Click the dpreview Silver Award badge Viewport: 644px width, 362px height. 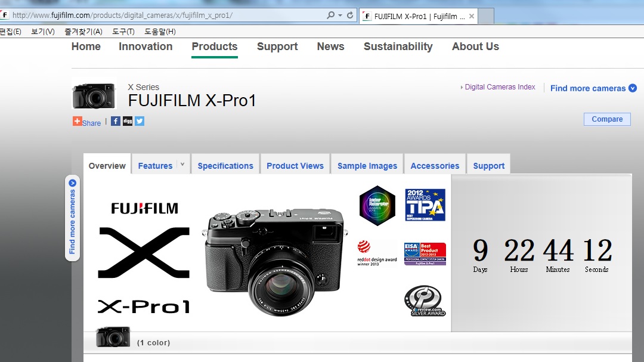pyautogui.click(x=425, y=301)
